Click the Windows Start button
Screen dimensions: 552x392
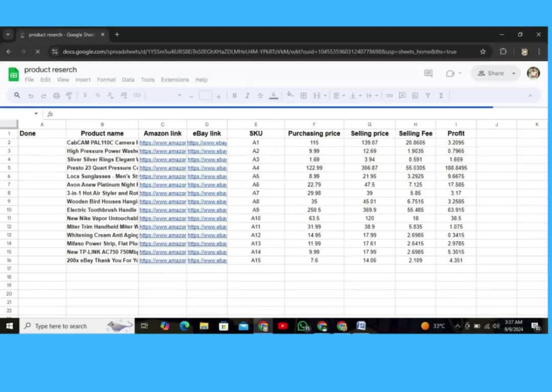(x=9, y=326)
